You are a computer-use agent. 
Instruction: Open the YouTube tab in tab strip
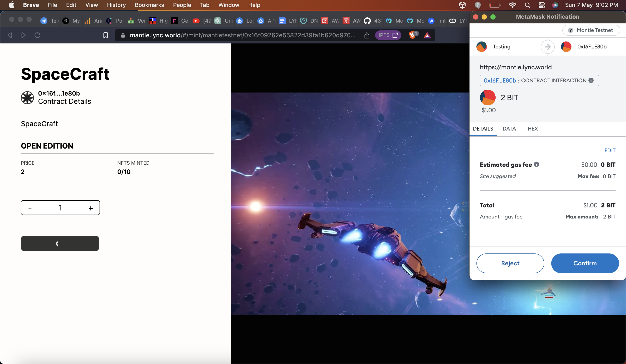196,21
